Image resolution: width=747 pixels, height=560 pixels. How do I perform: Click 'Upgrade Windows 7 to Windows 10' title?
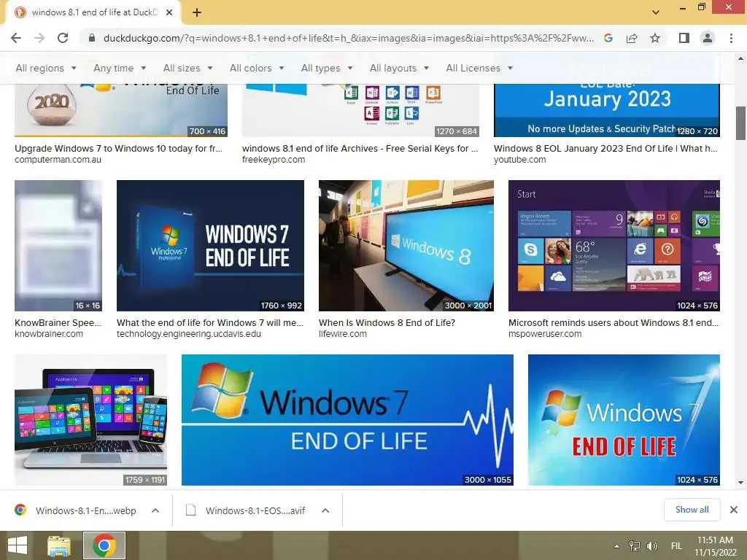point(119,149)
